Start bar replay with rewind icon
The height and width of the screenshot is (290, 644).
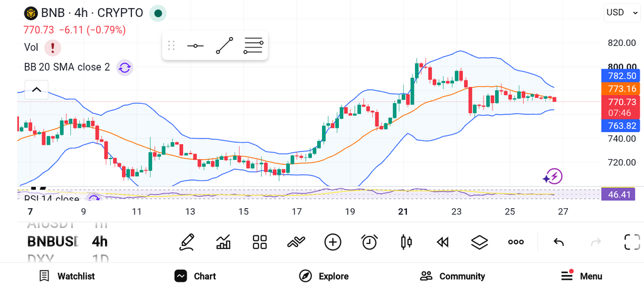tap(442, 242)
